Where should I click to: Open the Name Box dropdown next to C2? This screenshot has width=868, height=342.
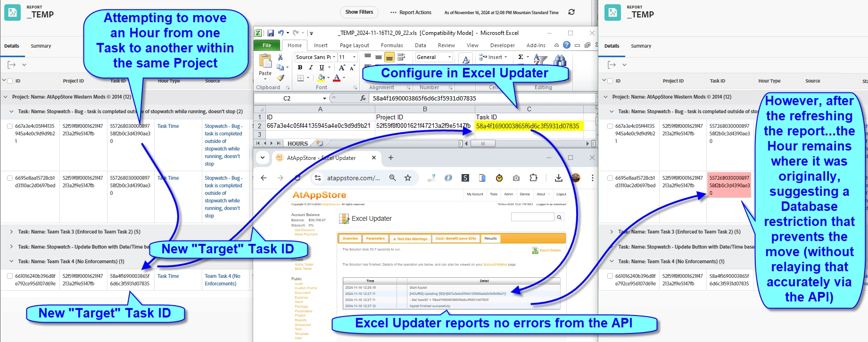(324, 98)
